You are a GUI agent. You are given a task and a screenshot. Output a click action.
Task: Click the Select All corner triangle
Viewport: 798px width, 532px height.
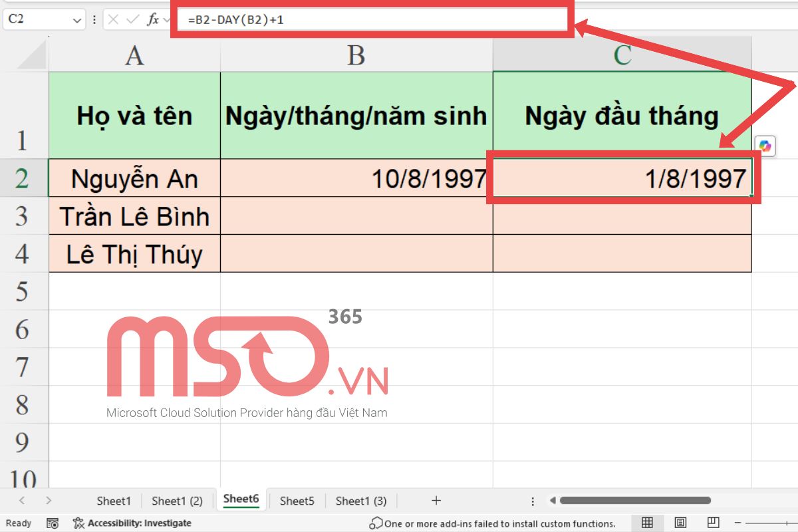31,55
